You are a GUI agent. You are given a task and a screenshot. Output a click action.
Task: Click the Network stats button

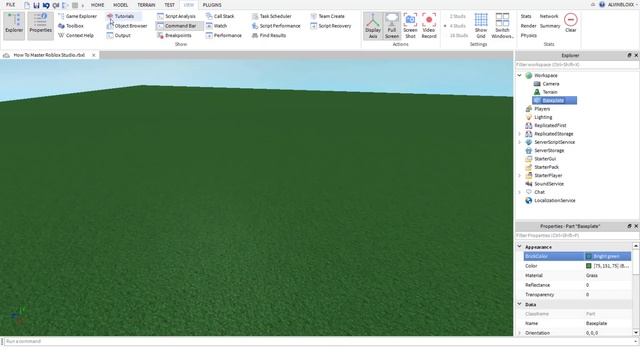click(549, 16)
